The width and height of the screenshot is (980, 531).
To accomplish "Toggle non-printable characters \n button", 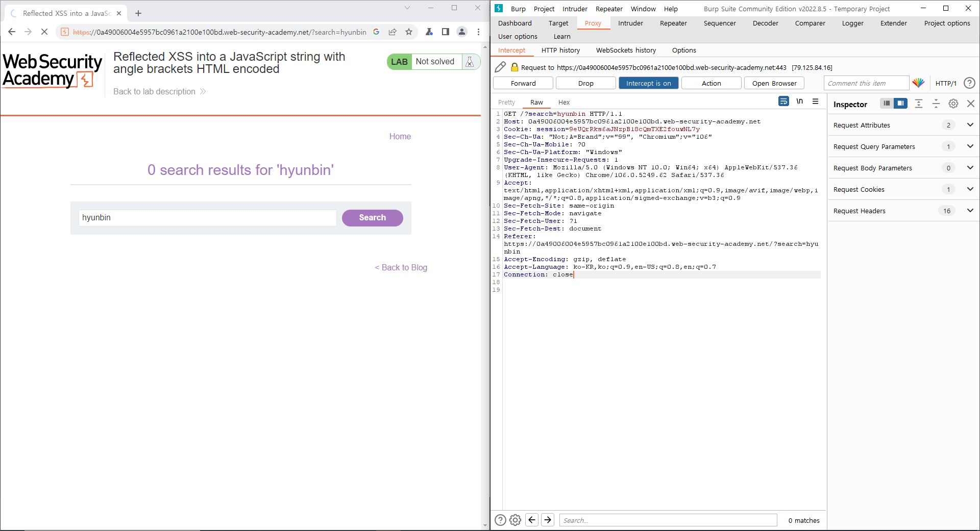I will pyautogui.click(x=800, y=101).
